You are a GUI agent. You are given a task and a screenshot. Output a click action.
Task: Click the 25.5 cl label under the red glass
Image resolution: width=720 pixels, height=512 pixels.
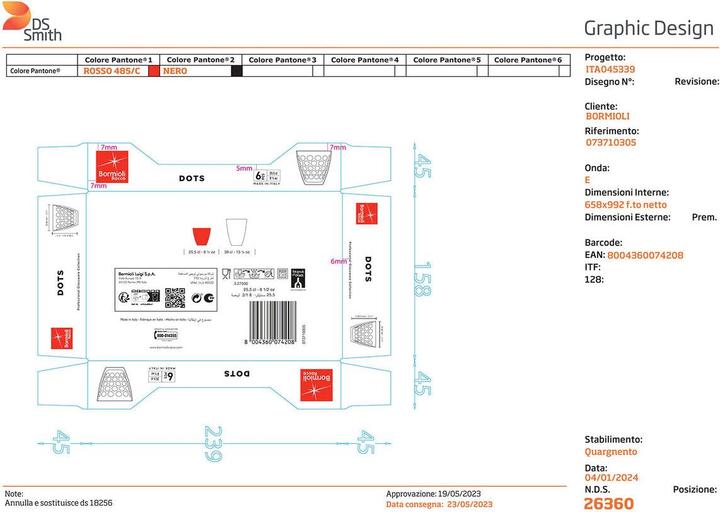pyautogui.click(x=202, y=252)
